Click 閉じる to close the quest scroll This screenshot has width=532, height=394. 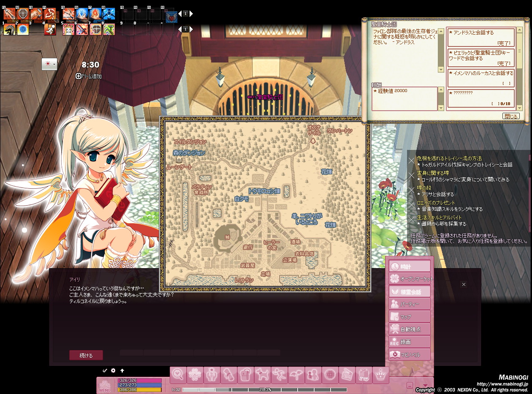click(x=511, y=116)
